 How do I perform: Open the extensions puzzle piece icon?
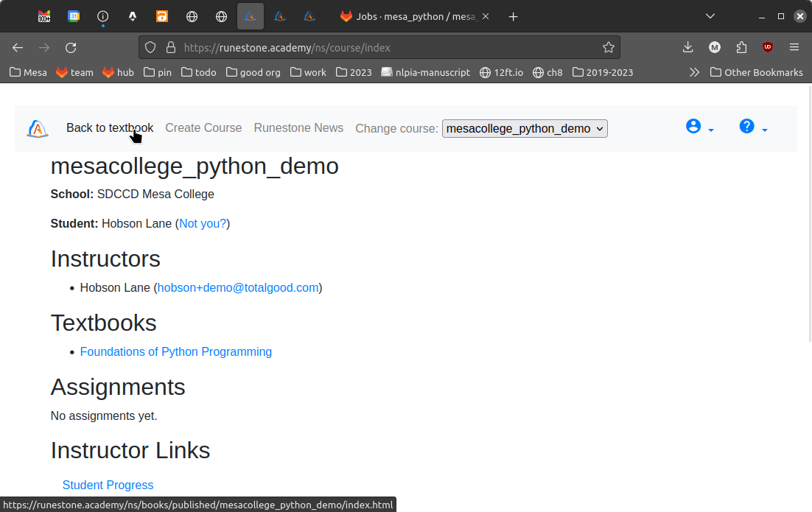pyautogui.click(x=741, y=48)
